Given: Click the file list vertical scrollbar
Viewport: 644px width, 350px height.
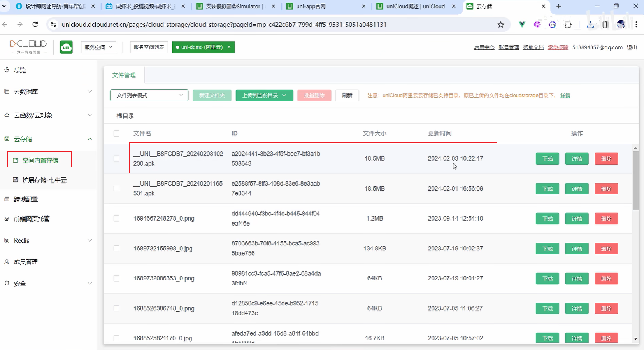Looking at the screenshot, I should 635,180.
